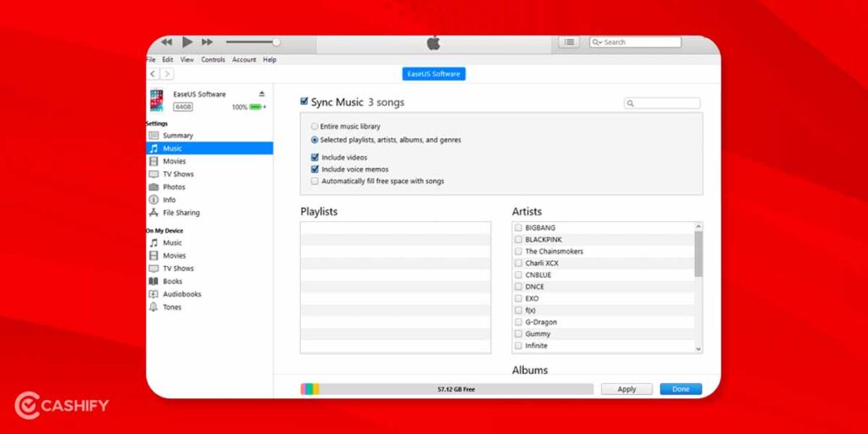
Task: Check The Chainsmokers artist checkbox
Action: pyautogui.click(x=518, y=251)
